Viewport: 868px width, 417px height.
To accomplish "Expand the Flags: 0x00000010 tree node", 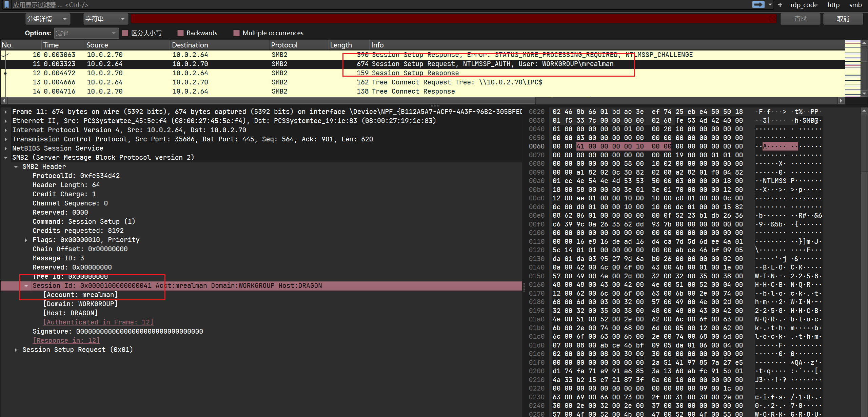I will click(26, 240).
